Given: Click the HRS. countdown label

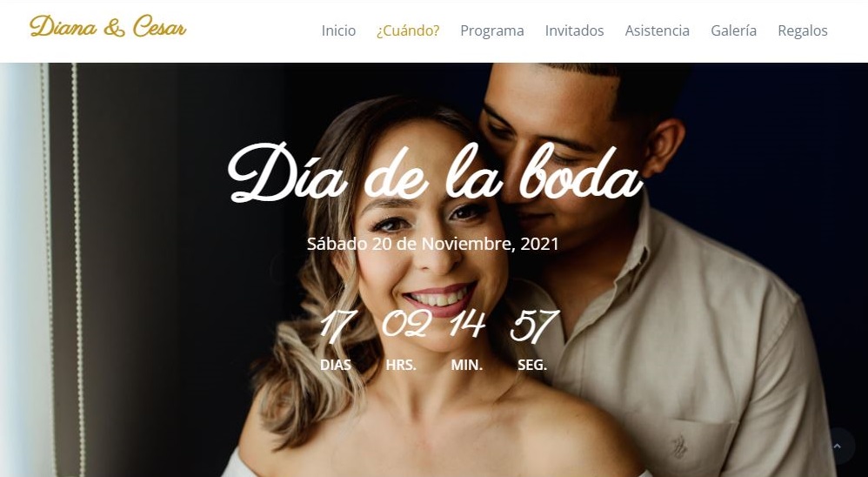Looking at the screenshot, I should pyautogui.click(x=401, y=365).
